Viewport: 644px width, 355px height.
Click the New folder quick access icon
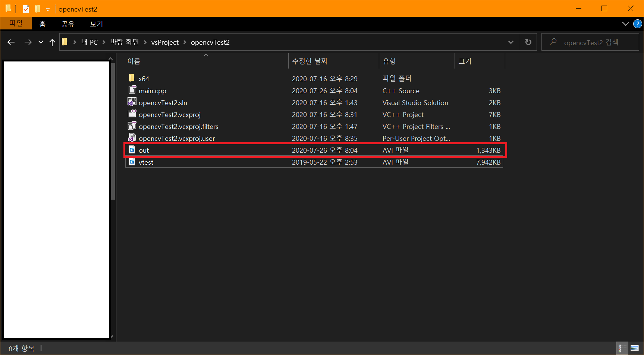click(x=37, y=9)
